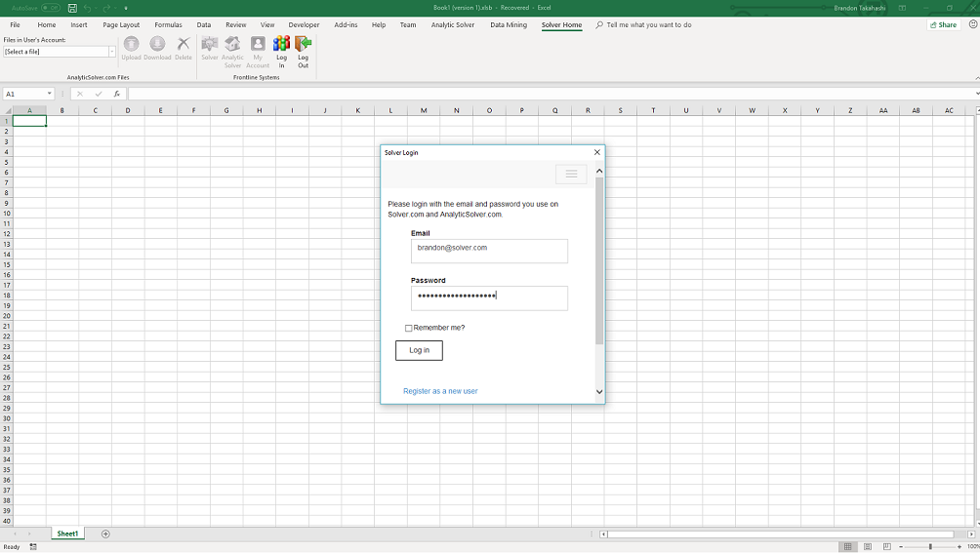Screen dimensions: 980x553
Task: Switch to the Home tab
Action: click(x=46, y=25)
